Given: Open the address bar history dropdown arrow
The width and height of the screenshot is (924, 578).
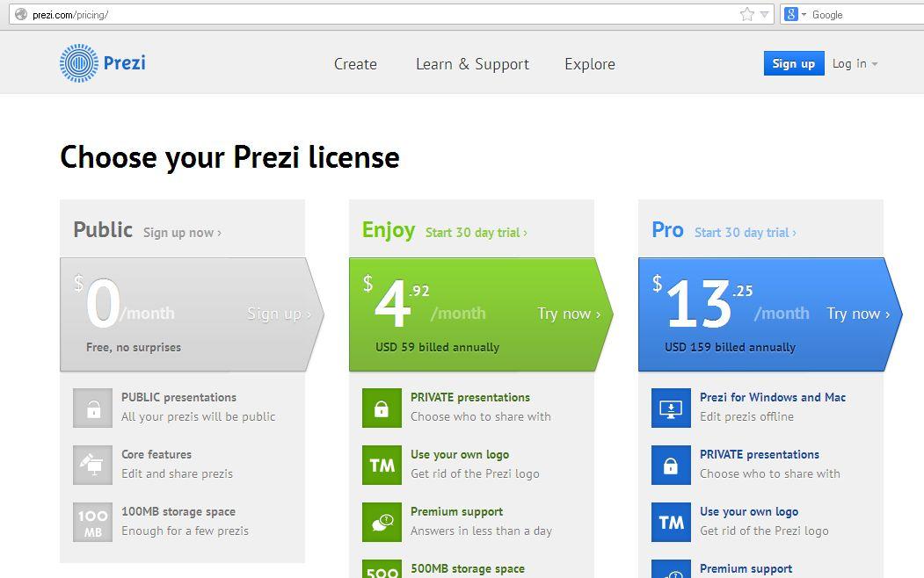Looking at the screenshot, I should (764, 15).
